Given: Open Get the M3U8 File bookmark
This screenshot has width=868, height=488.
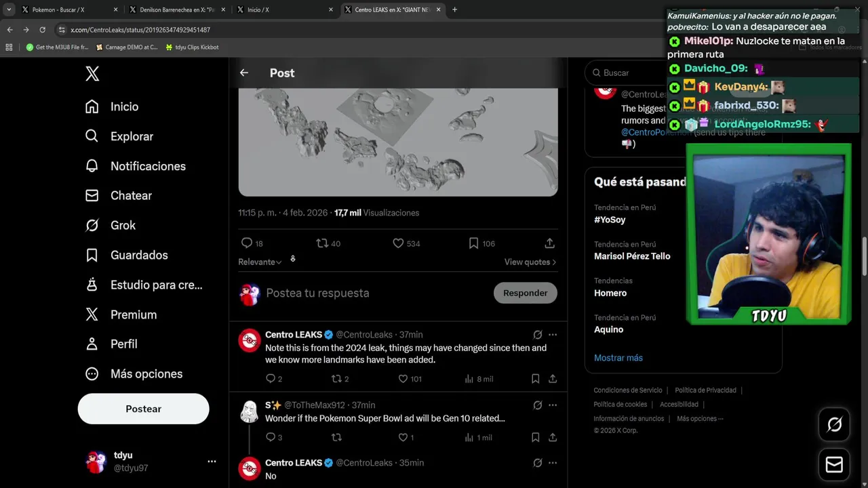Looking at the screenshot, I should pos(57,47).
